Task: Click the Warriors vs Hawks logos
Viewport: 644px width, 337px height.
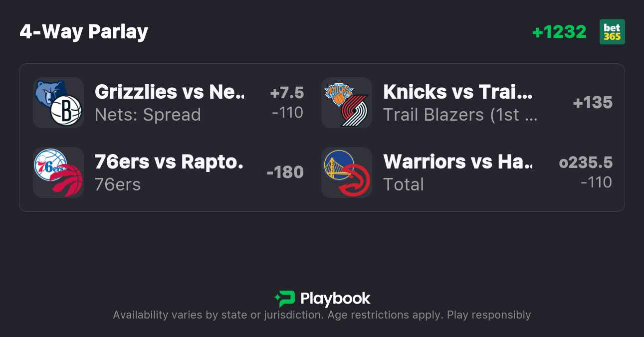Action: 347,172
